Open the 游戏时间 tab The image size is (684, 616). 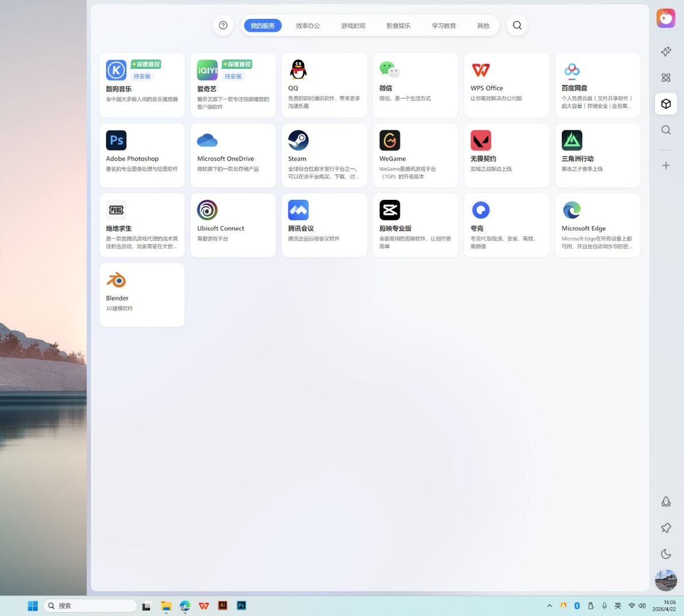pyautogui.click(x=353, y=26)
